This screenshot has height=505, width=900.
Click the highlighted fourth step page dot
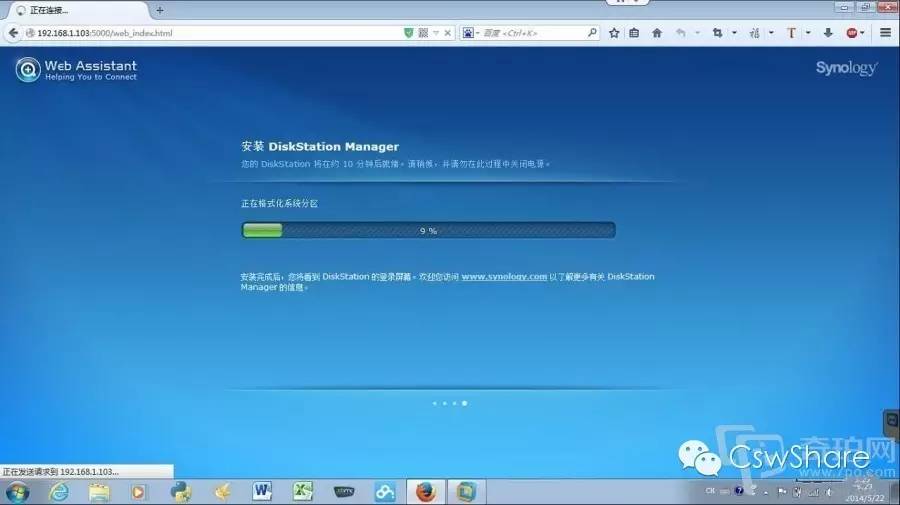(x=464, y=403)
